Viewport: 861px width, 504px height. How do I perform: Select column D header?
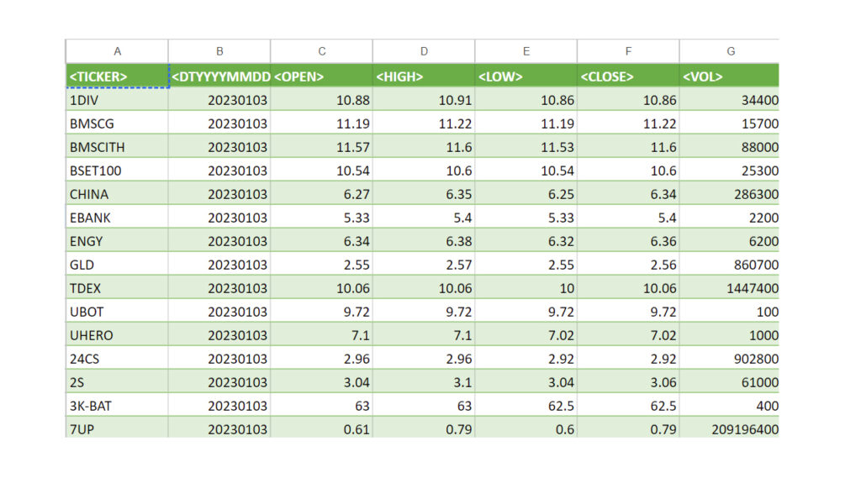click(x=424, y=51)
